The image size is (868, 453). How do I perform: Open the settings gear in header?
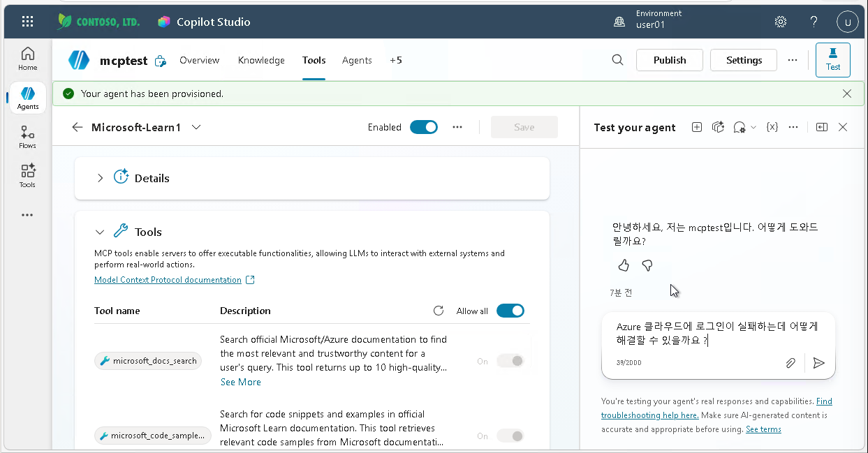pos(781,22)
